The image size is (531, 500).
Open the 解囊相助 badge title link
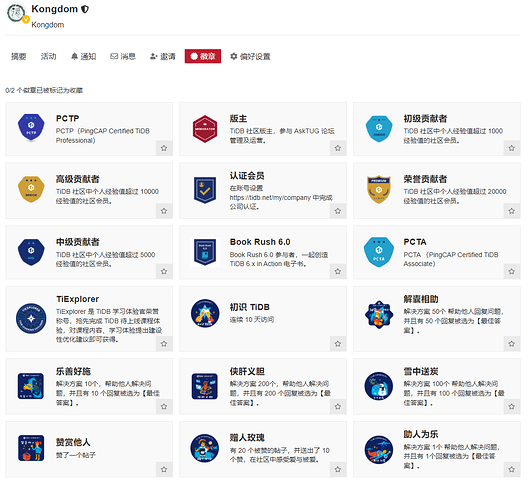pos(421,299)
